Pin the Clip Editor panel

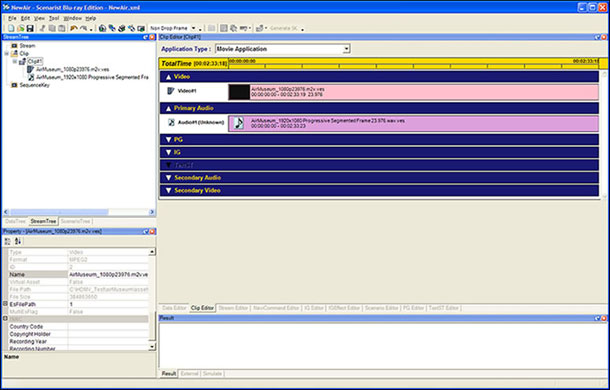point(598,37)
